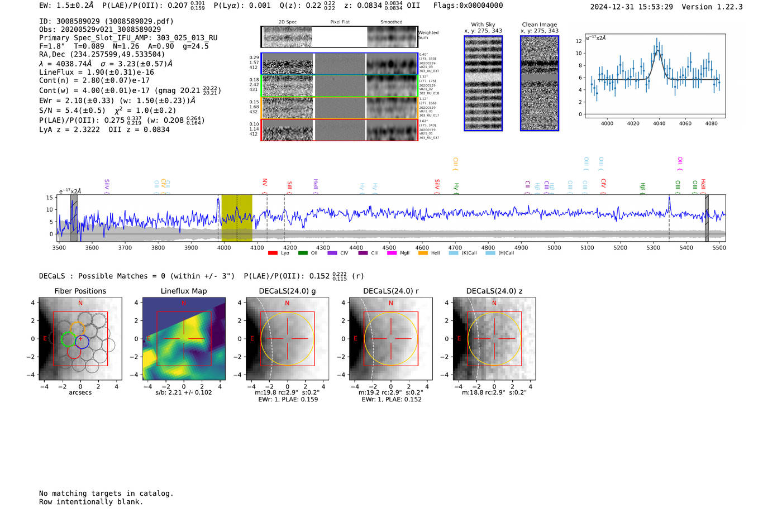Click the 'ID: 3008589029 (3008589029.pdf)' line

106,21
